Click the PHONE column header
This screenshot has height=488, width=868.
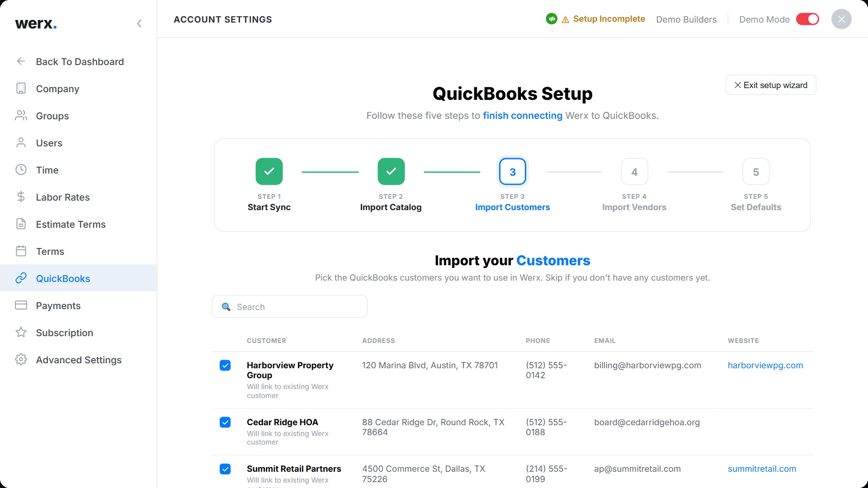(538, 341)
